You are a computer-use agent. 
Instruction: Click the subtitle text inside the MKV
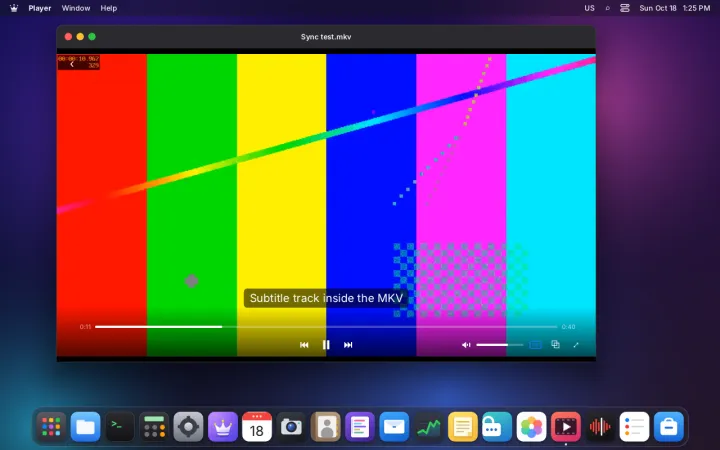(326, 298)
